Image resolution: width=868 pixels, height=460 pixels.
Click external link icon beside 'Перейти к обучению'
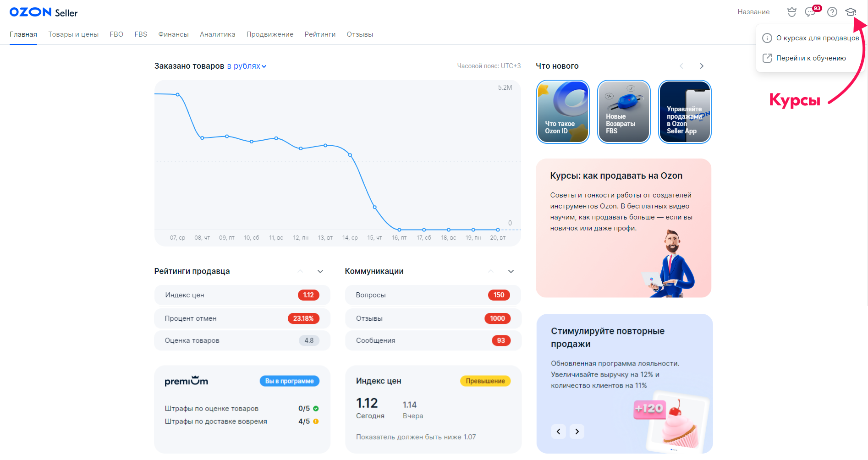(x=767, y=58)
